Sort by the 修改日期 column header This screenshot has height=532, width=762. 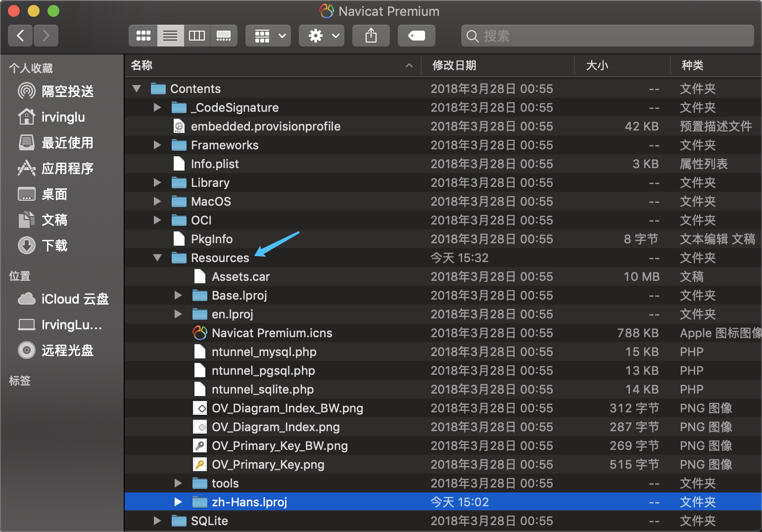click(x=497, y=65)
